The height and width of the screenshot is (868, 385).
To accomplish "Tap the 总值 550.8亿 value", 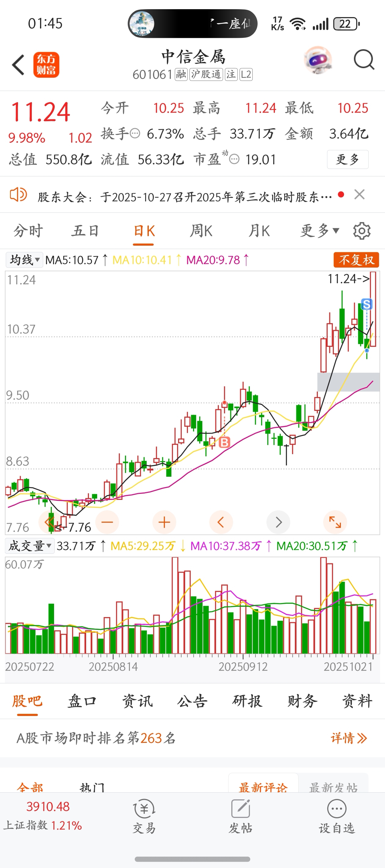I will (50, 159).
